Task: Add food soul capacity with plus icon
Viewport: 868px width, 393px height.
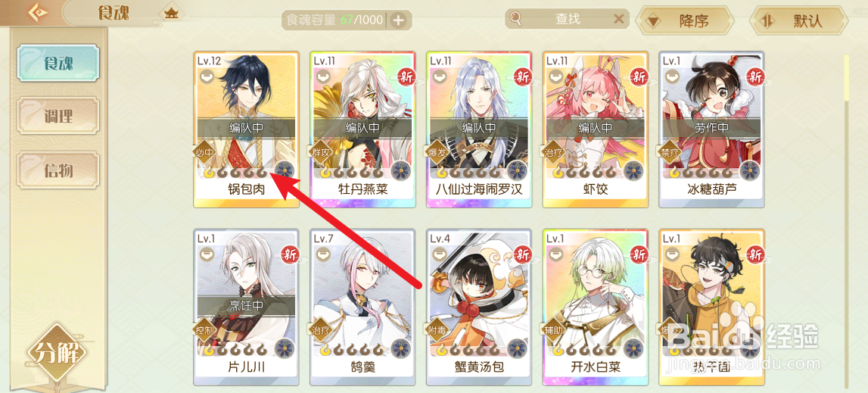Action: [x=399, y=20]
